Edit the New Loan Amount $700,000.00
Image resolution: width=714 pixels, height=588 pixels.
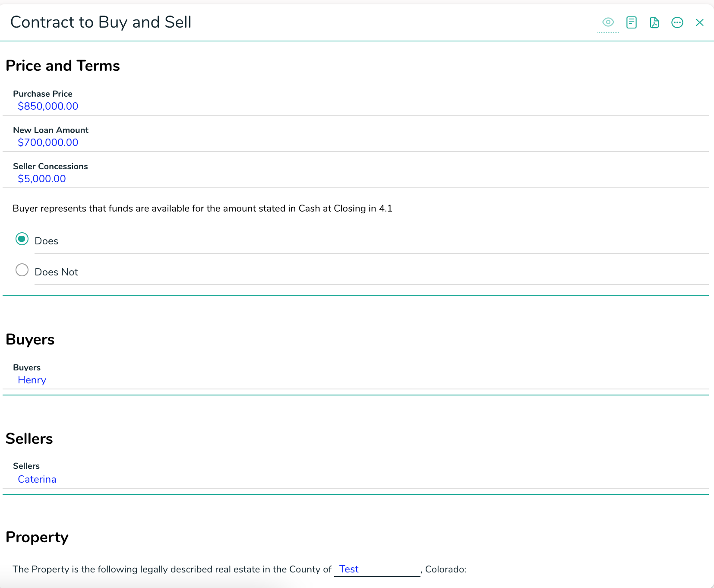coord(48,142)
